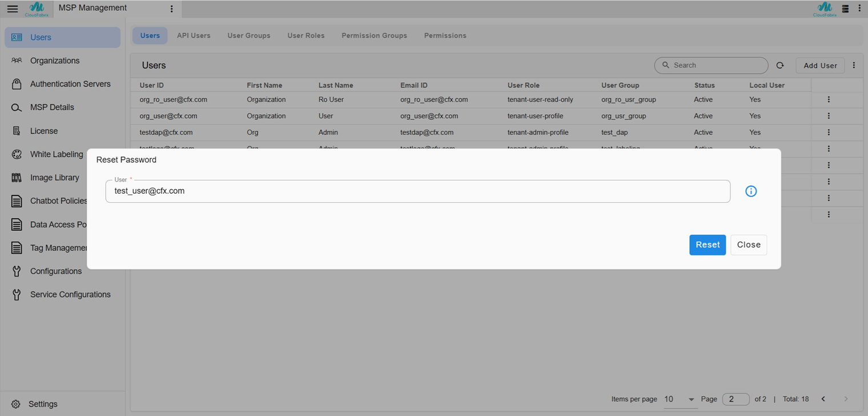Open the stacked server icon at top right
Screen dimensions: 868x416
point(846,9)
